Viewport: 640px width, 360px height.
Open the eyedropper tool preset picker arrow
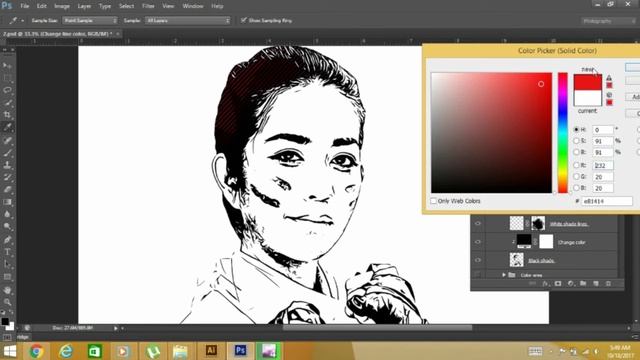point(22,20)
